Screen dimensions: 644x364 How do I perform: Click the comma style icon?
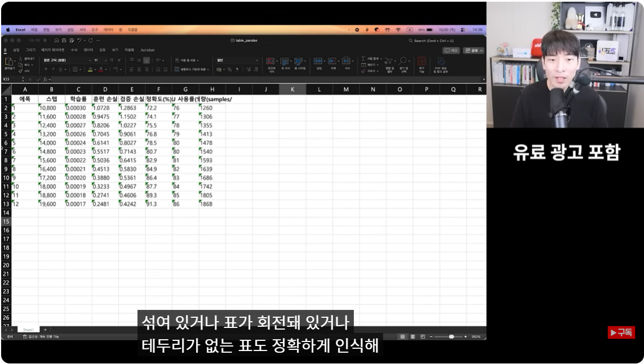237,69
